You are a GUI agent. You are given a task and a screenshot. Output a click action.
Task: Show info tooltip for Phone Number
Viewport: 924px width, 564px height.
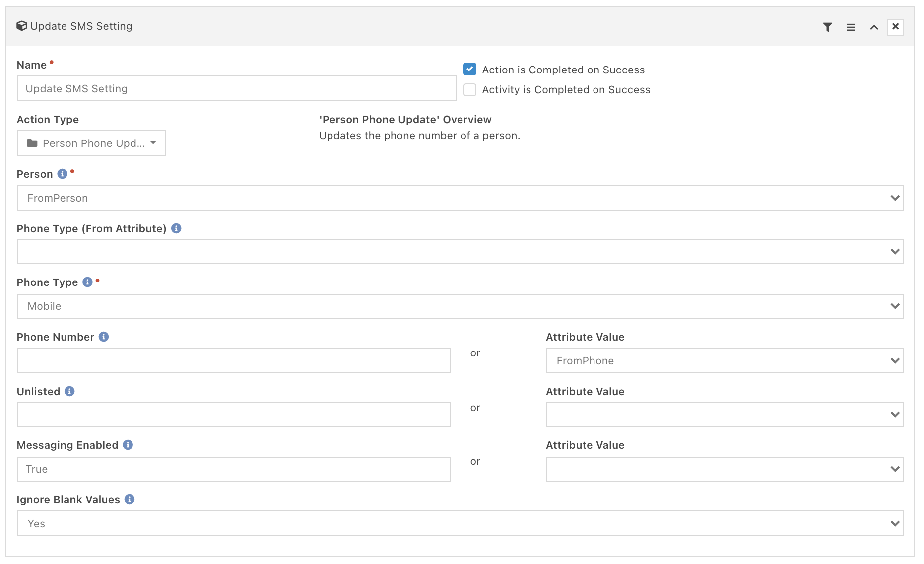[104, 337]
